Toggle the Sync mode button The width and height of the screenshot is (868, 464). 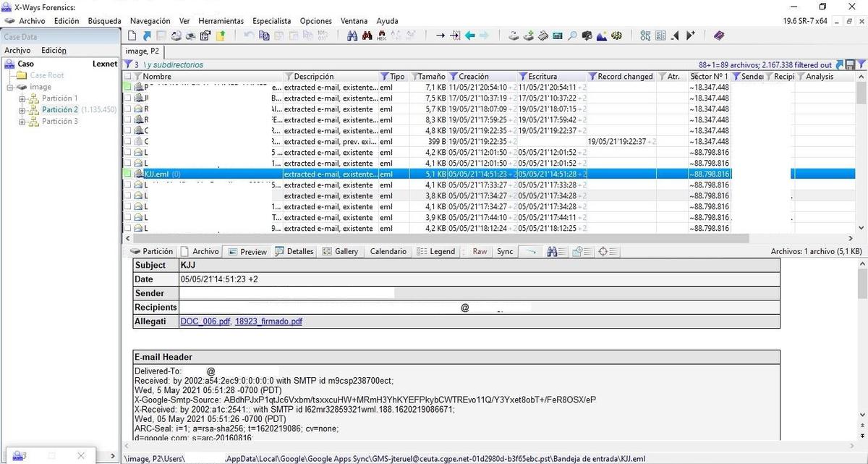(x=505, y=252)
